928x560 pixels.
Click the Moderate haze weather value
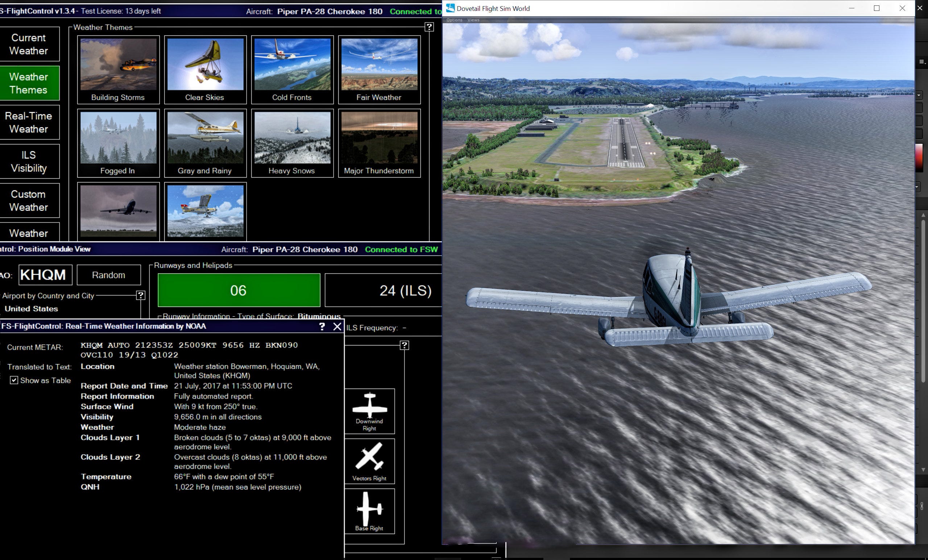pos(200,427)
